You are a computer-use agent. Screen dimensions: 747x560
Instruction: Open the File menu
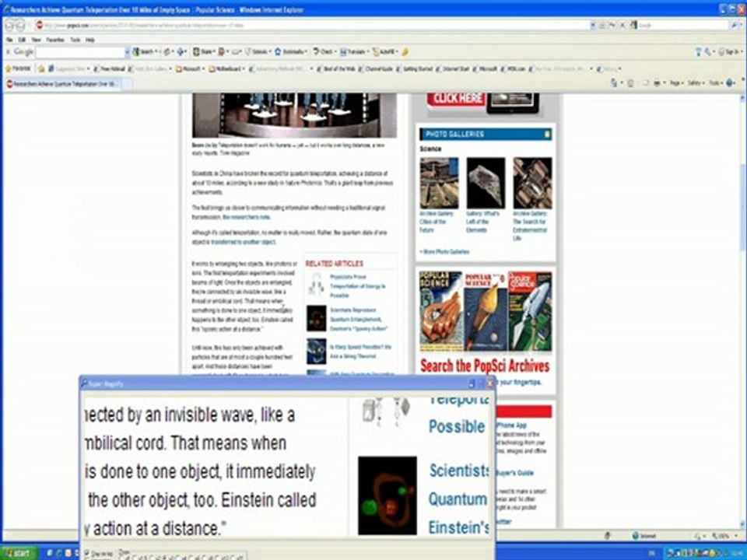tap(9, 40)
